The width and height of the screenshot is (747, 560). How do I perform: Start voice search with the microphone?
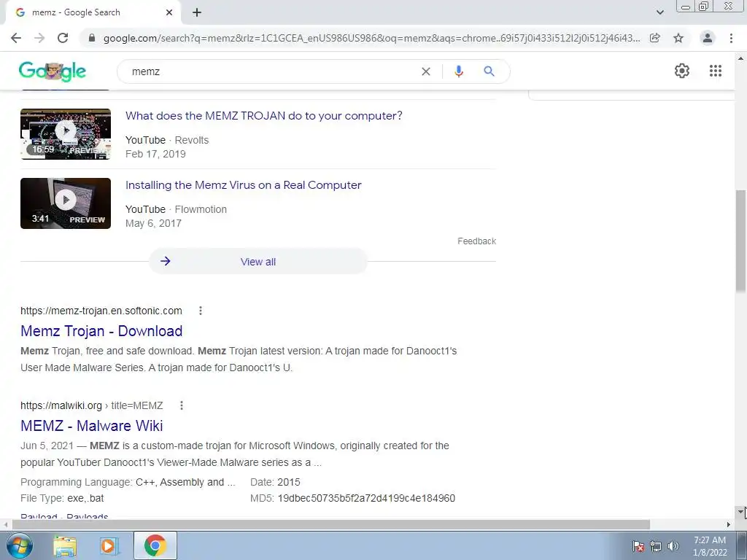[459, 71]
